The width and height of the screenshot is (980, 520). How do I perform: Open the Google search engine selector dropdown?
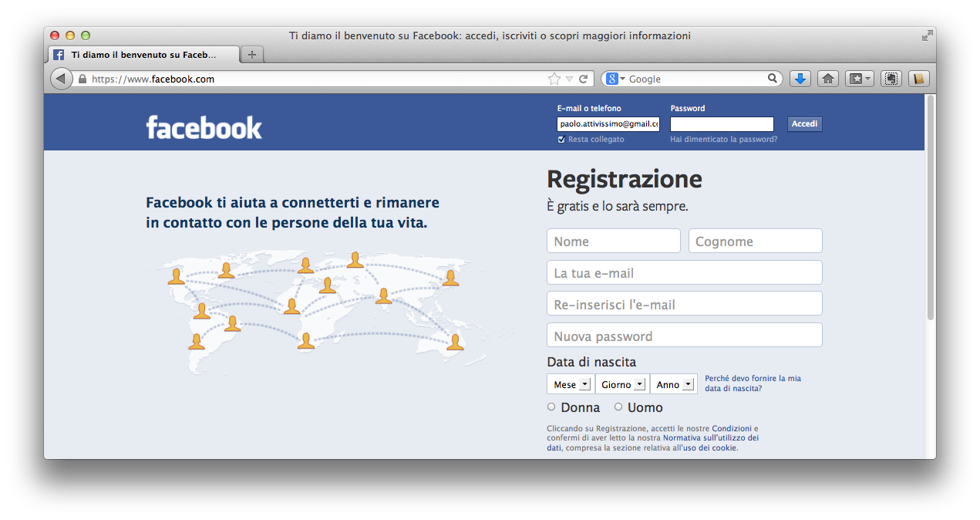615,79
